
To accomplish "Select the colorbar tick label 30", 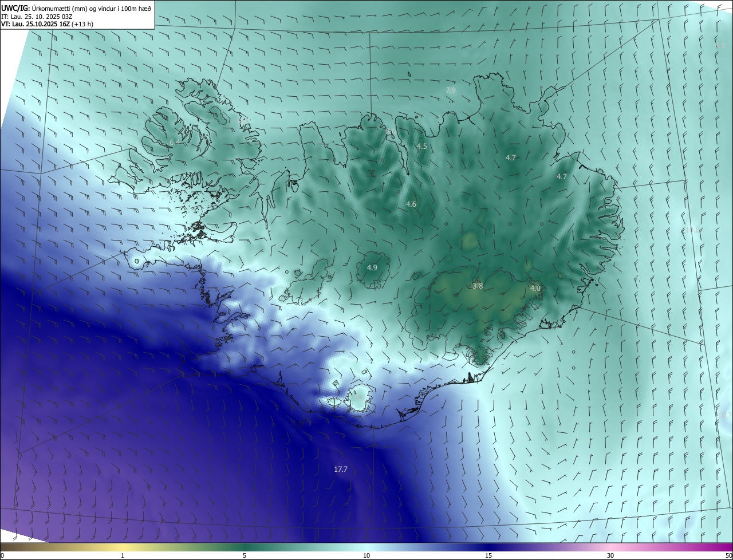I will pos(610,556).
